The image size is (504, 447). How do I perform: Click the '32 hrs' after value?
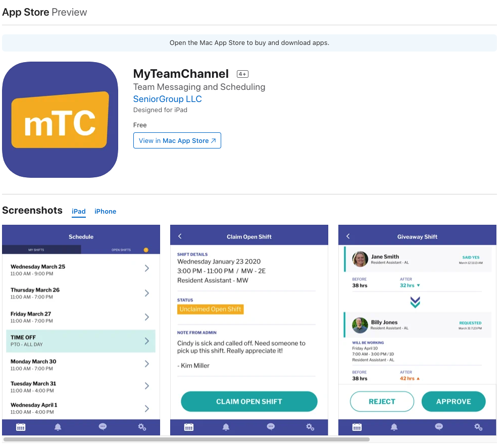407,285
